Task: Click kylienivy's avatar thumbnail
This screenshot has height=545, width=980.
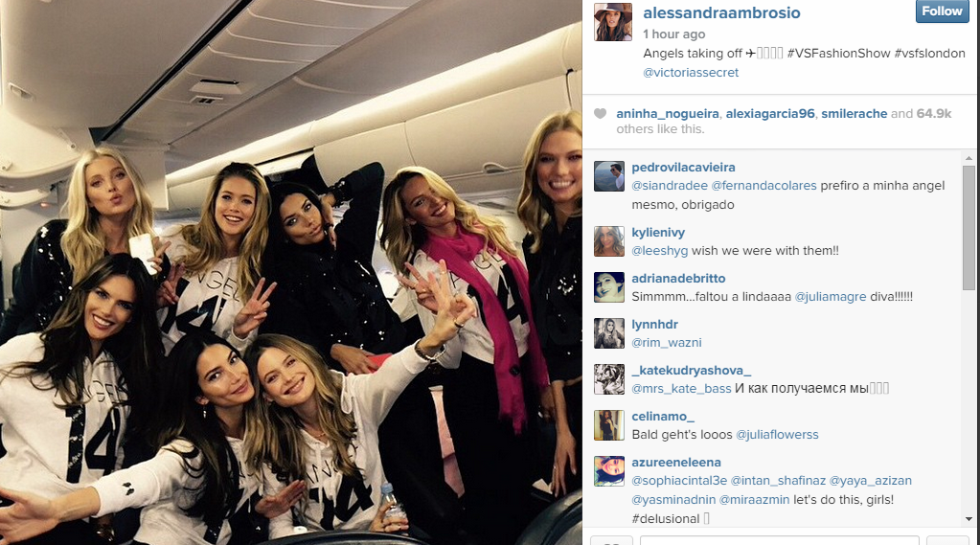Action: pyautogui.click(x=608, y=241)
